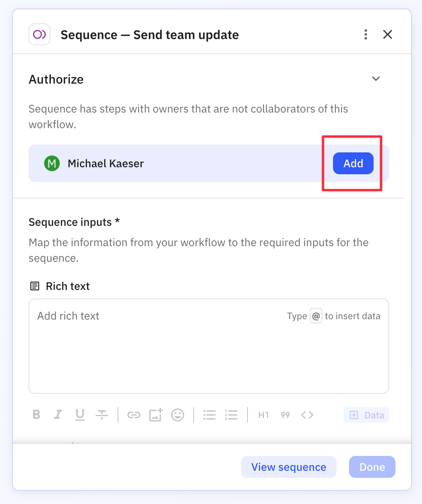Open the three-dot overflow menu
The height and width of the screenshot is (504, 422).
click(x=365, y=34)
